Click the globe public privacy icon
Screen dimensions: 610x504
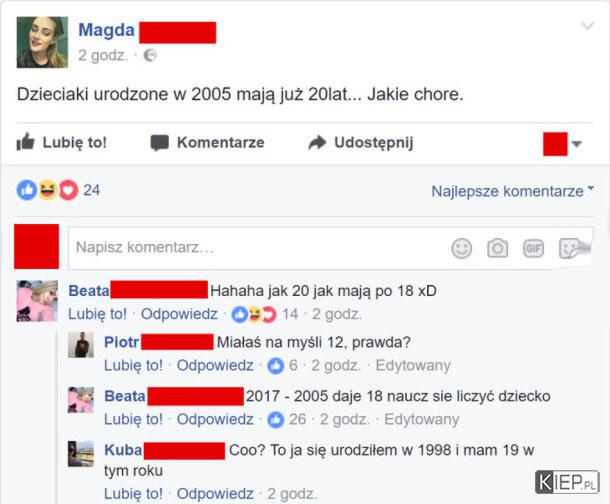(150, 55)
